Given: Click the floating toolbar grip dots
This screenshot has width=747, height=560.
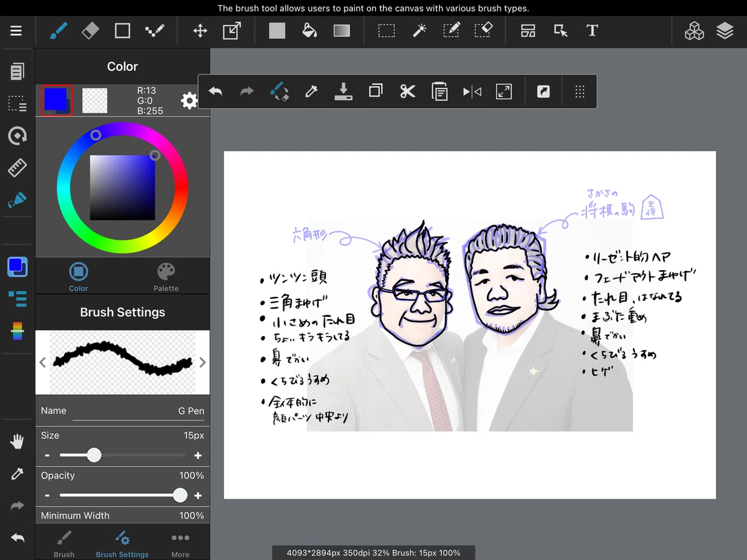Looking at the screenshot, I should point(580,92).
